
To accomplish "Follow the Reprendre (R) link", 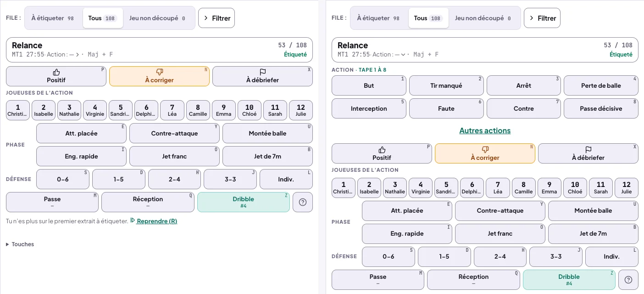I will click(157, 221).
